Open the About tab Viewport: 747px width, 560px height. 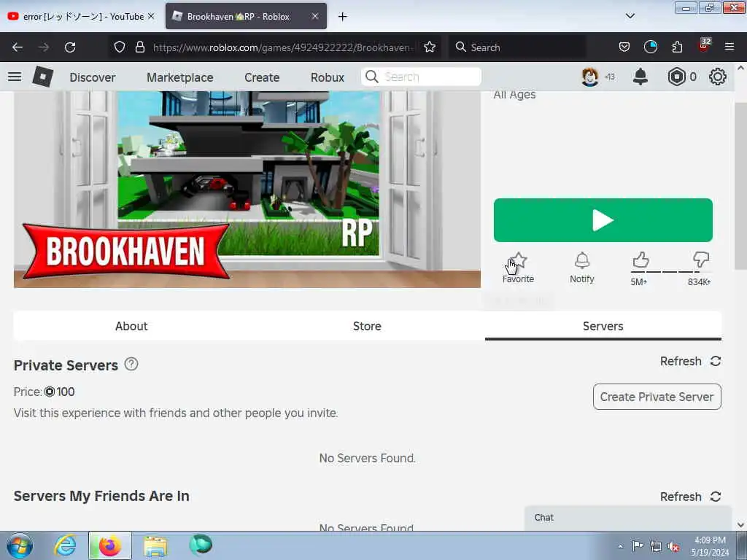point(131,326)
